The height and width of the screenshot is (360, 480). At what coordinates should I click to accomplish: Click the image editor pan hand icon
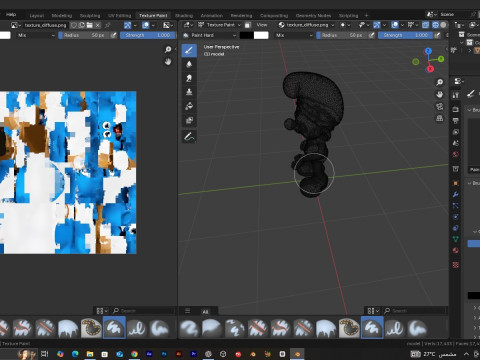pos(168,62)
